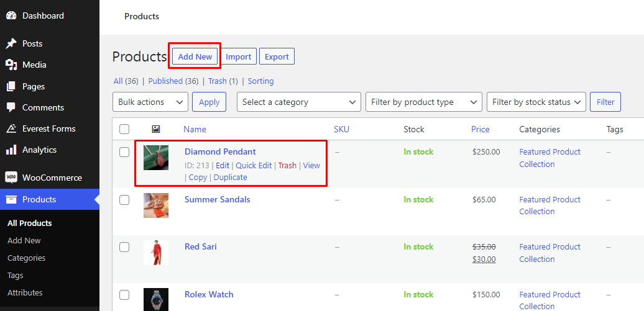This screenshot has width=644, height=311.
Task: Check the Rolex Watch row checkbox
Action: 124,295
